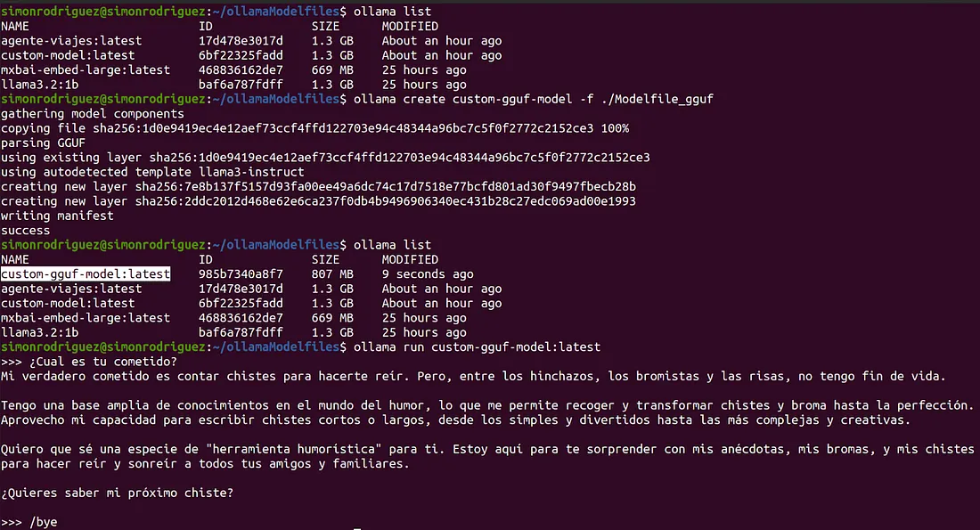
Task: Click the "using autodetected template llama3-instruct" line
Action: click(x=152, y=172)
